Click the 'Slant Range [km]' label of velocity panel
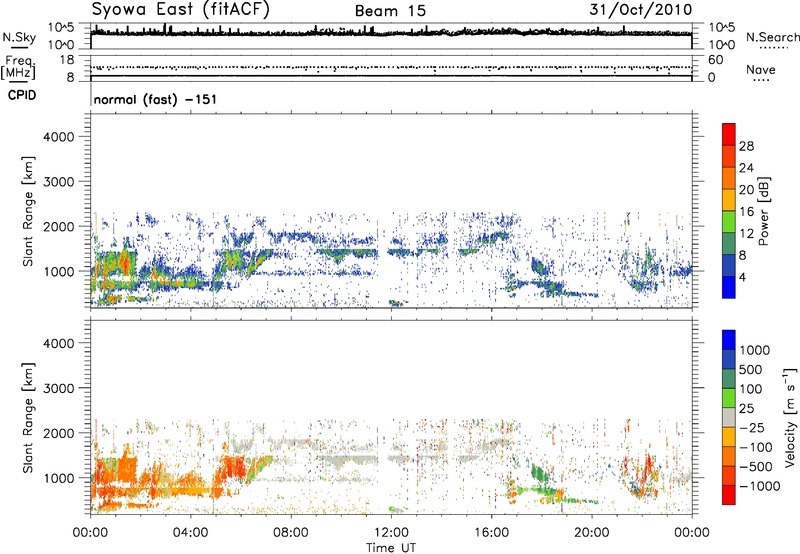800x554 pixels. (28, 418)
